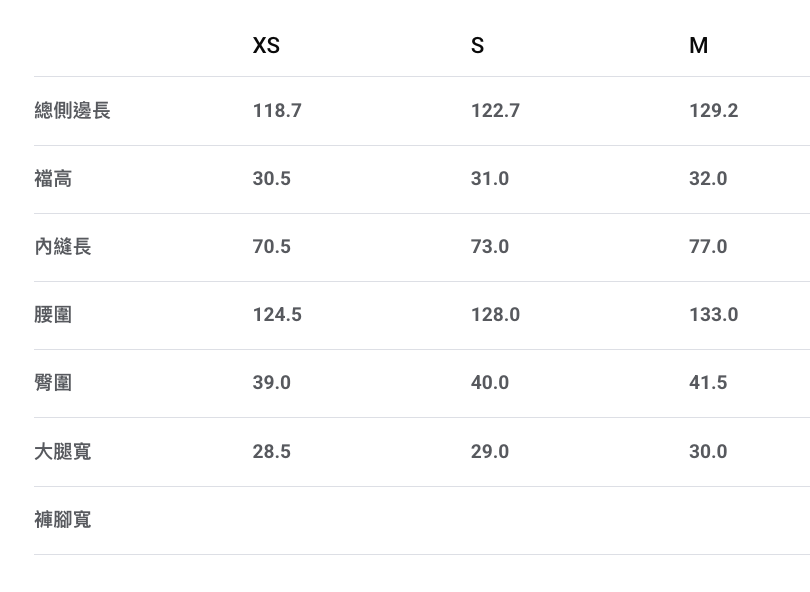810x592 pixels.
Task: Select the 124.5 腰圍 value
Action: tap(277, 315)
